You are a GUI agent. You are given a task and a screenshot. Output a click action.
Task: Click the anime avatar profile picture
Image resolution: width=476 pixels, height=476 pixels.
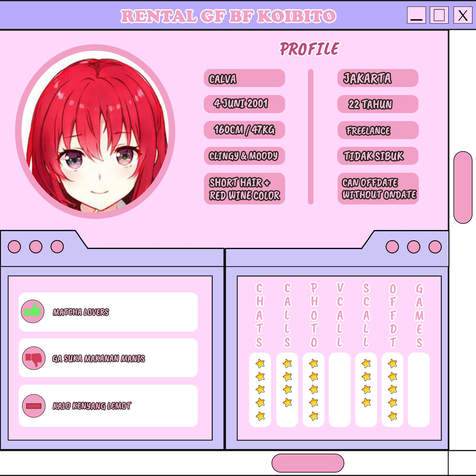tap(95, 131)
